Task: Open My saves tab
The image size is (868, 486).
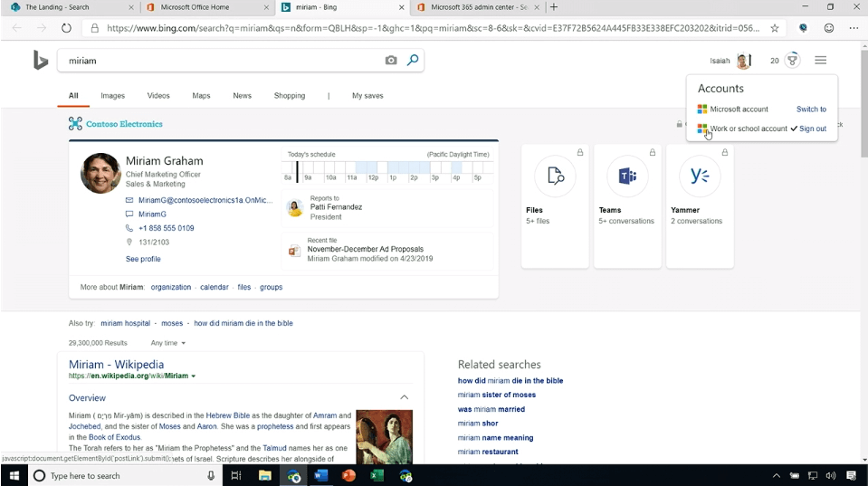Action: click(x=367, y=96)
